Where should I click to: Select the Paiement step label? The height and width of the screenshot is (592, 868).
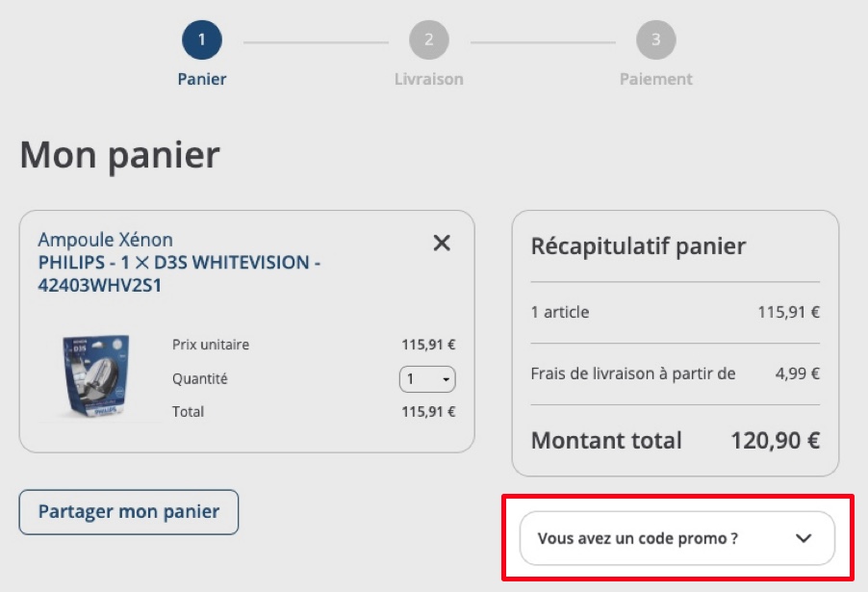[656, 79]
